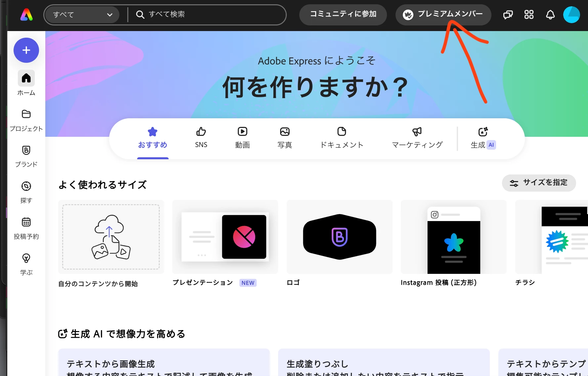
Task: Go to ホーム in sidebar
Action: pyautogui.click(x=26, y=84)
